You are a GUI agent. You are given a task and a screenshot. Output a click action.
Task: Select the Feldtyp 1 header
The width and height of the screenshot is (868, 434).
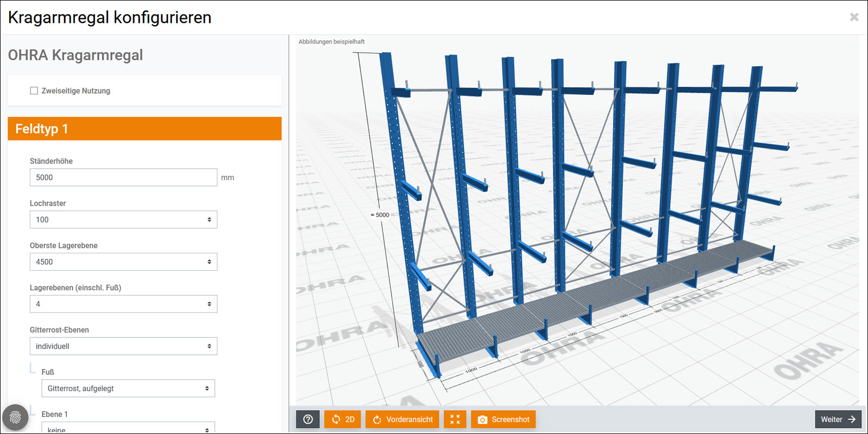[x=144, y=129]
